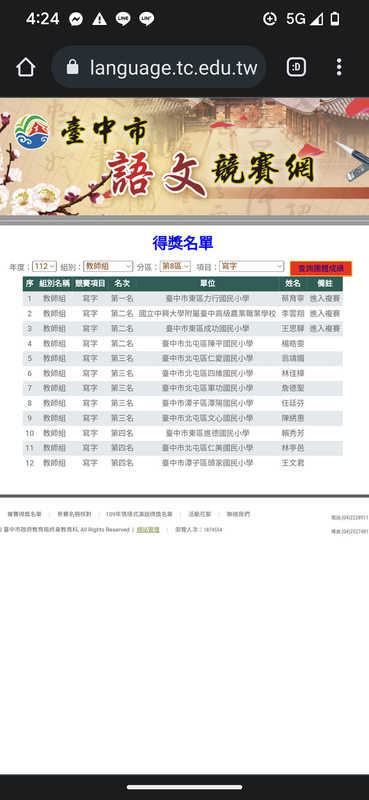
Task: Tap the first LINE notification icon
Action: coord(123,19)
